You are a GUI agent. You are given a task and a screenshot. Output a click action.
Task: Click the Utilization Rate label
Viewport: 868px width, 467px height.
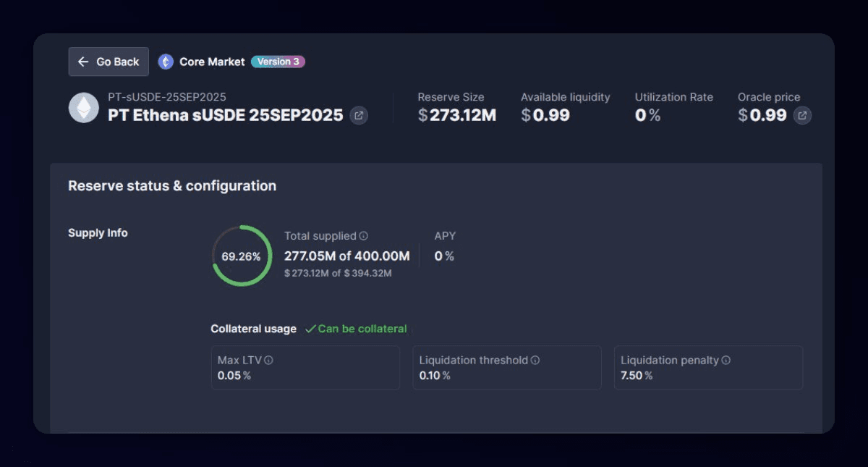(x=674, y=97)
